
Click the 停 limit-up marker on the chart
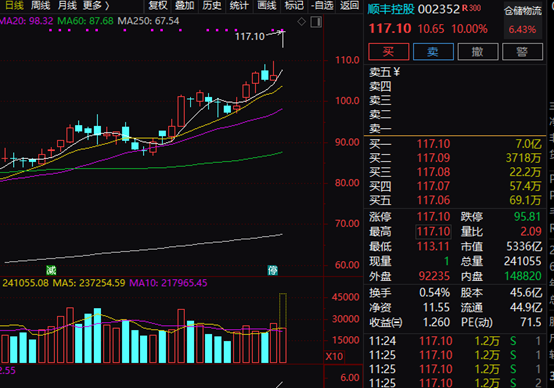(x=272, y=270)
